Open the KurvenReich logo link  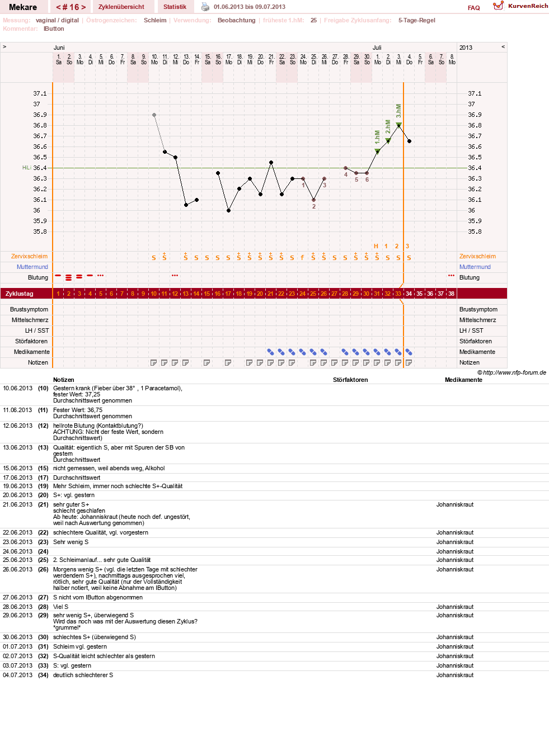pos(520,6)
